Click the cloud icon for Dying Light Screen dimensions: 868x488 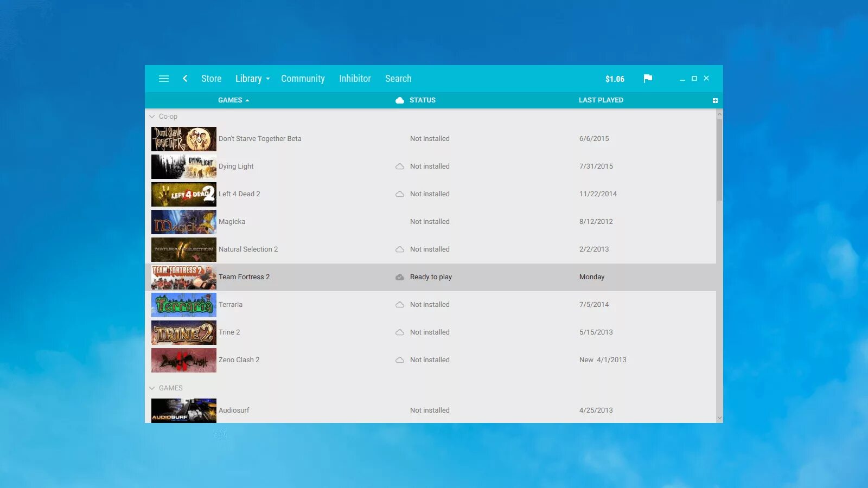(400, 166)
